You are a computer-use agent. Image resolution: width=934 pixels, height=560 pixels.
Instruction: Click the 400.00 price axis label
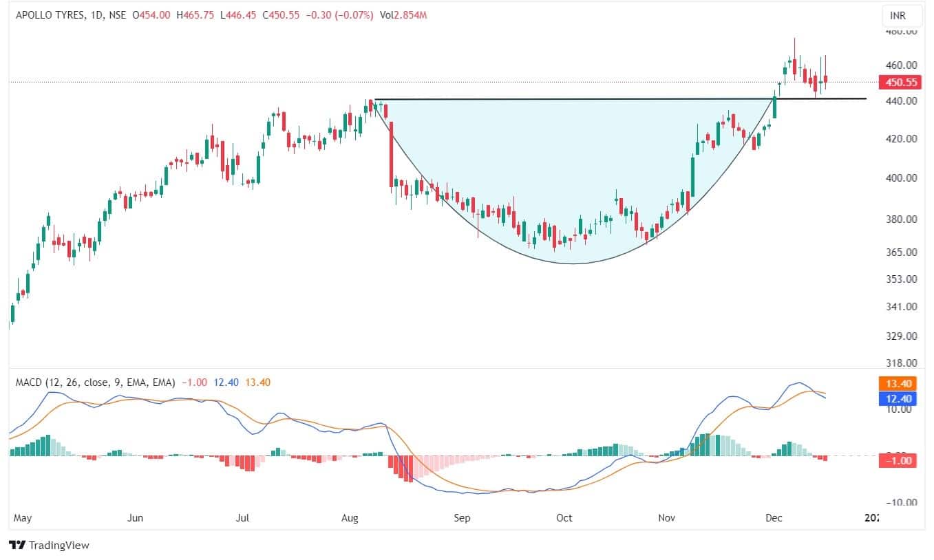click(902, 177)
